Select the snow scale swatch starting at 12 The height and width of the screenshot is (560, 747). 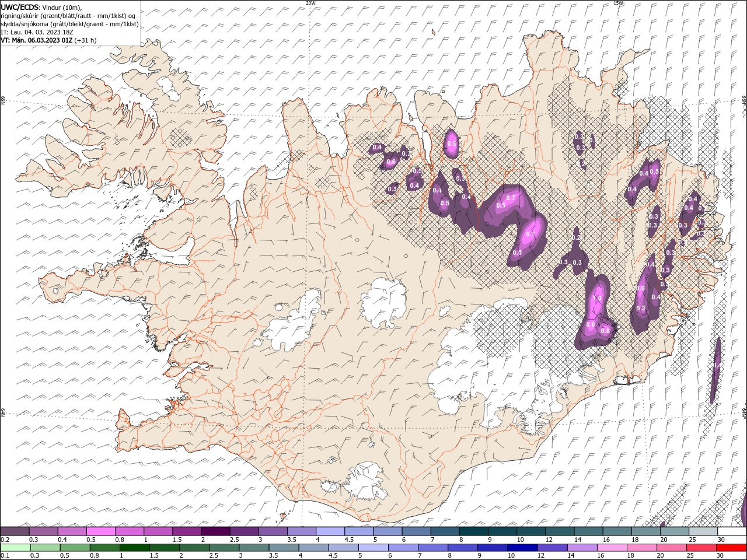[x=558, y=531]
